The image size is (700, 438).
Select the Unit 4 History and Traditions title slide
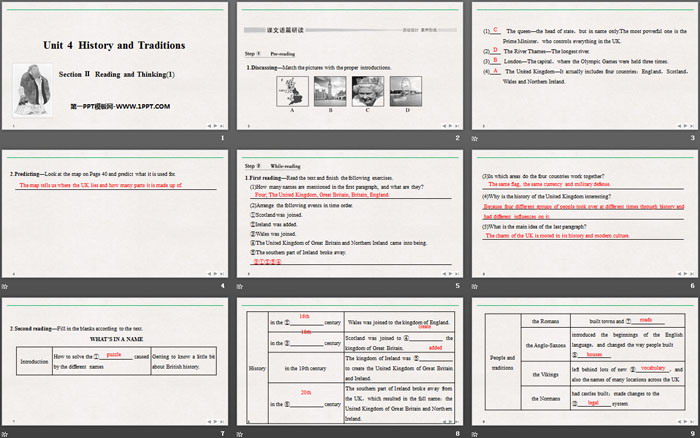[115, 66]
